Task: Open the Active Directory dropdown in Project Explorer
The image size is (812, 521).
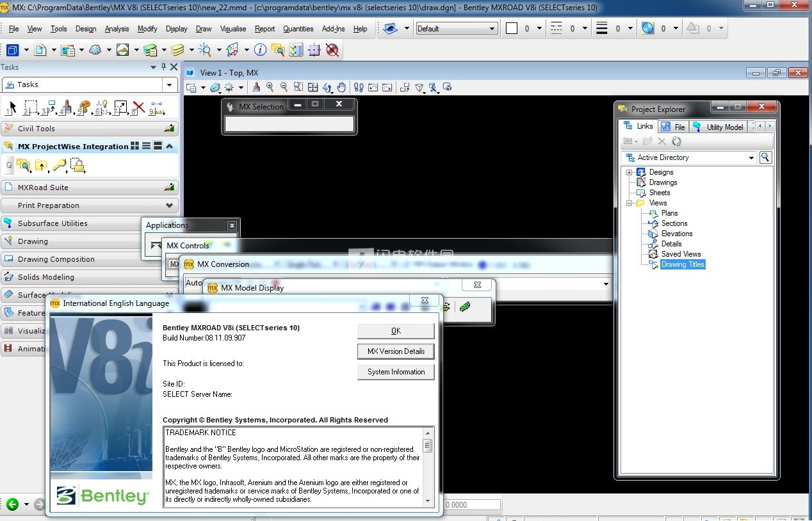Action: [x=689, y=157]
